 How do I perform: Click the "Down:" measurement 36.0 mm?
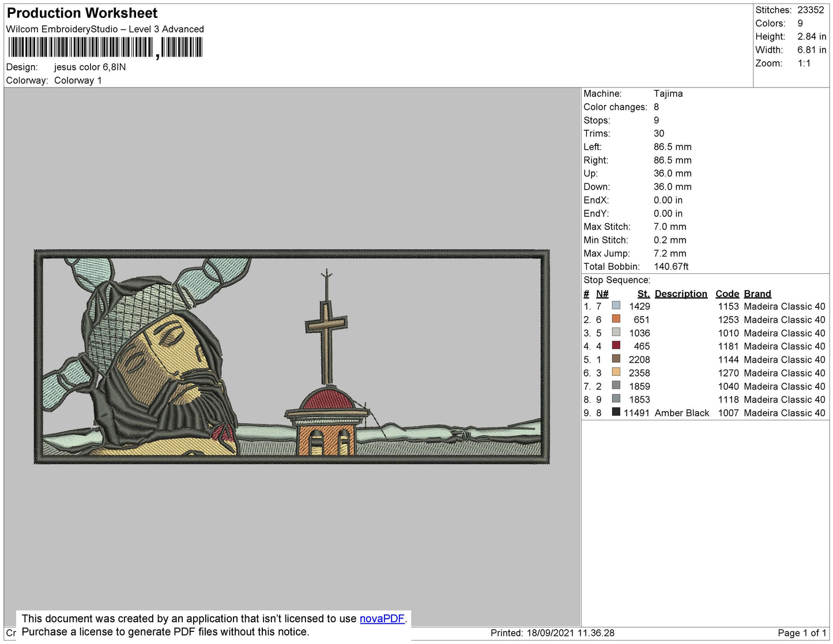[673, 187]
